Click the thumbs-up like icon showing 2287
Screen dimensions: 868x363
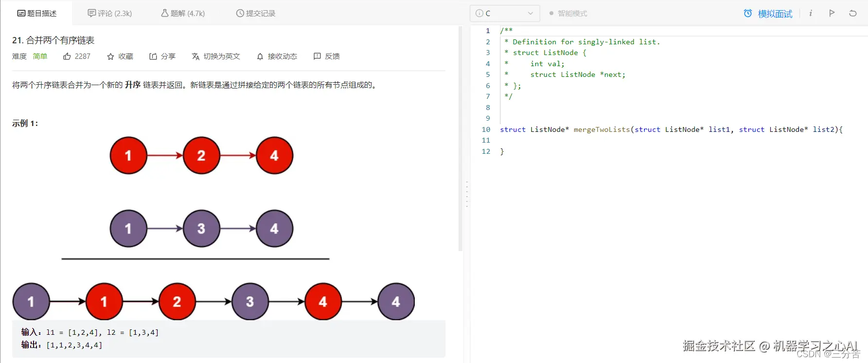tap(67, 56)
